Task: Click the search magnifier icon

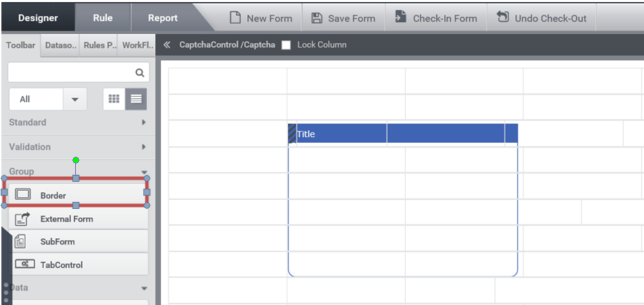Action: pyautogui.click(x=140, y=72)
